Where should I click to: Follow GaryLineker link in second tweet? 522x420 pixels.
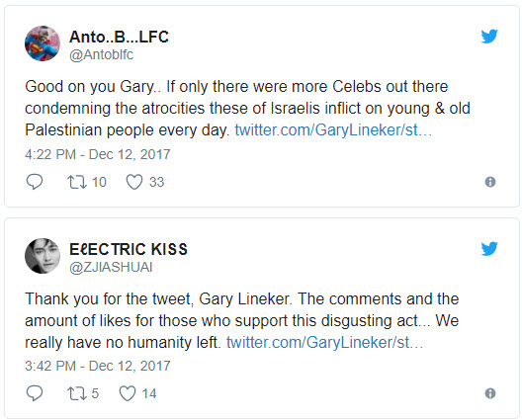[324, 342]
